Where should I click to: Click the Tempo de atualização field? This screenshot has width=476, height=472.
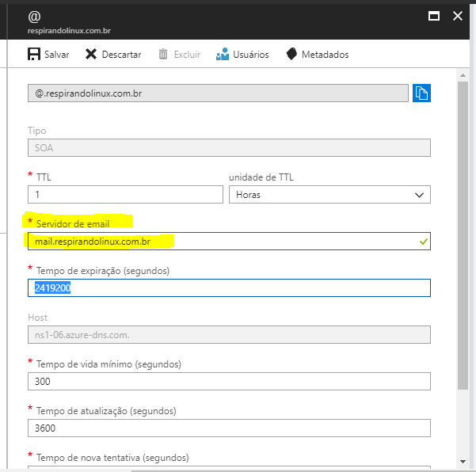[x=229, y=428]
